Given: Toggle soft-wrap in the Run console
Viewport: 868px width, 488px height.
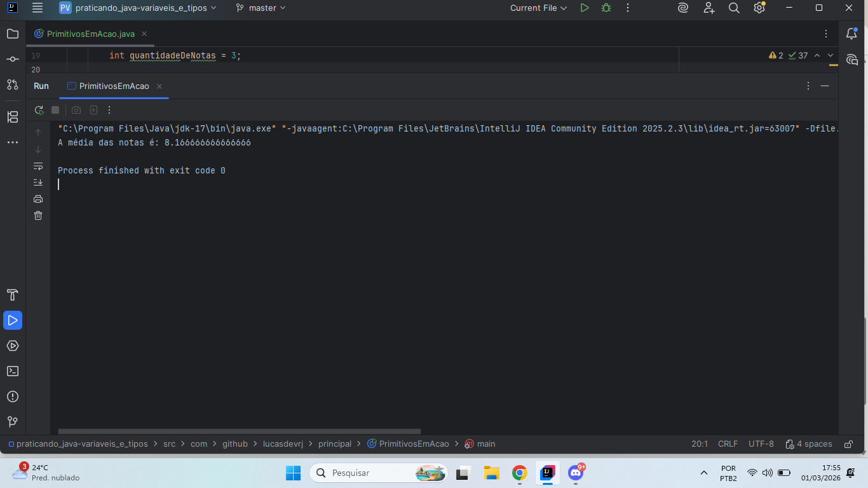Looking at the screenshot, I should point(38,166).
